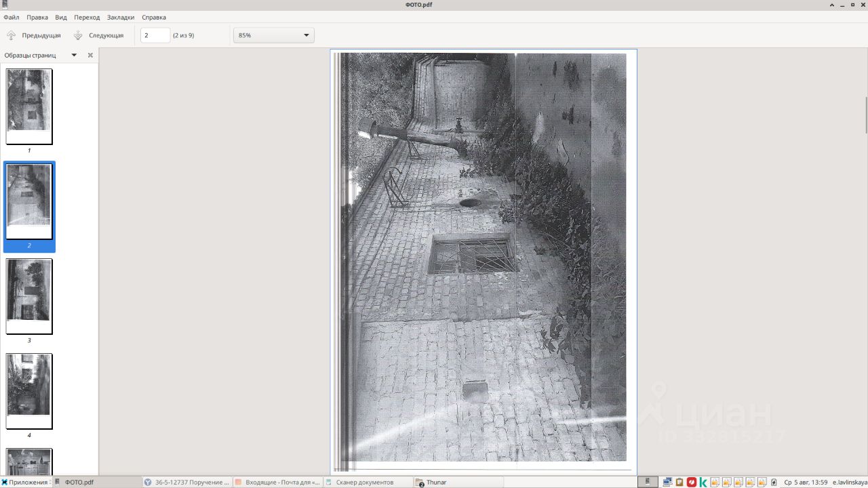The height and width of the screenshot is (488, 868).
Task: Click the fifth yellow folder tray icon
Action: pos(762,483)
